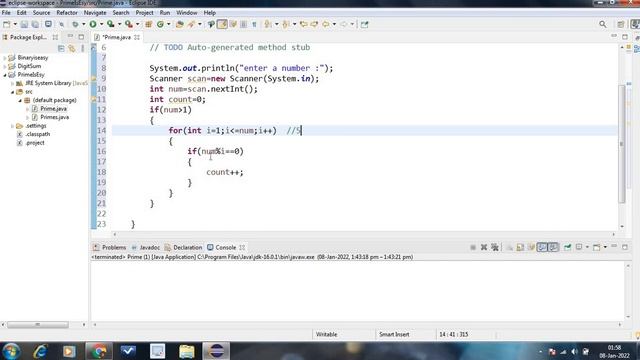Open the Edit menu
The height and width of the screenshot is (360, 640).
pyautogui.click(x=22, y=13)
